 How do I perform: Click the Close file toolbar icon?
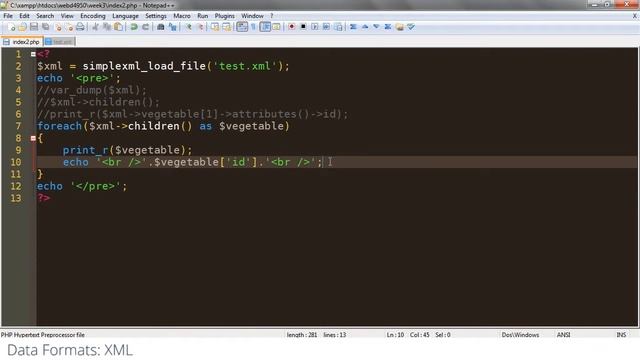coord(58,27)
